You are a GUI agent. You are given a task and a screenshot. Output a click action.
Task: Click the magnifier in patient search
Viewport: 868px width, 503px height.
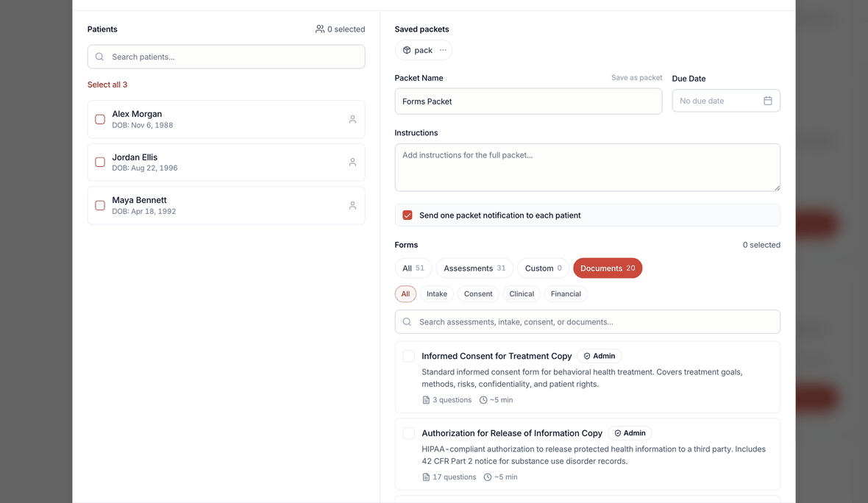99,57
